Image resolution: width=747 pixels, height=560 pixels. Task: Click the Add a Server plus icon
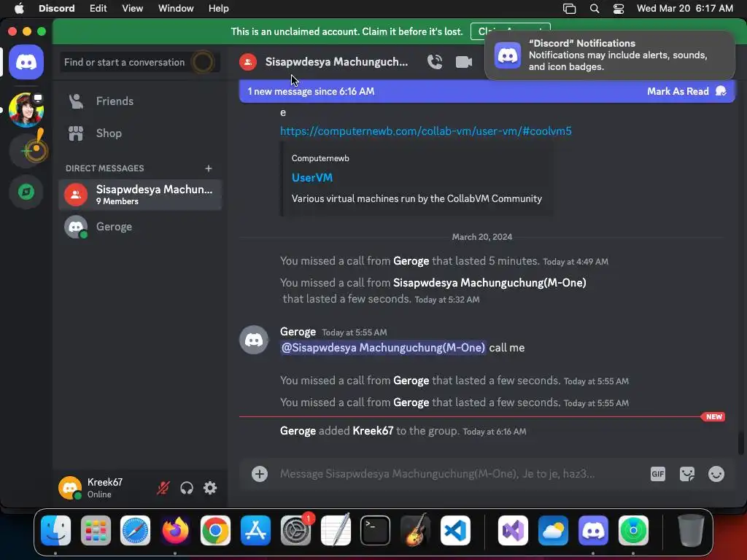point(26,151)
